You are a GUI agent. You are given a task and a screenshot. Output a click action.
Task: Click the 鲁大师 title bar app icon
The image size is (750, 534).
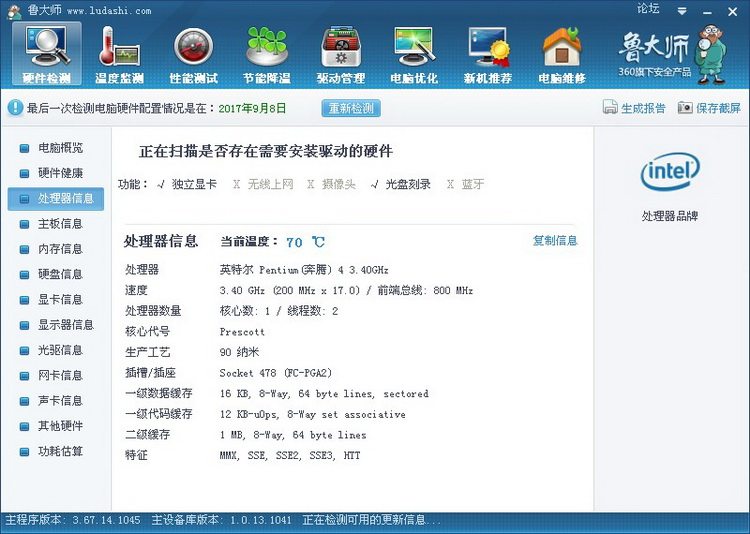[14, 11]
